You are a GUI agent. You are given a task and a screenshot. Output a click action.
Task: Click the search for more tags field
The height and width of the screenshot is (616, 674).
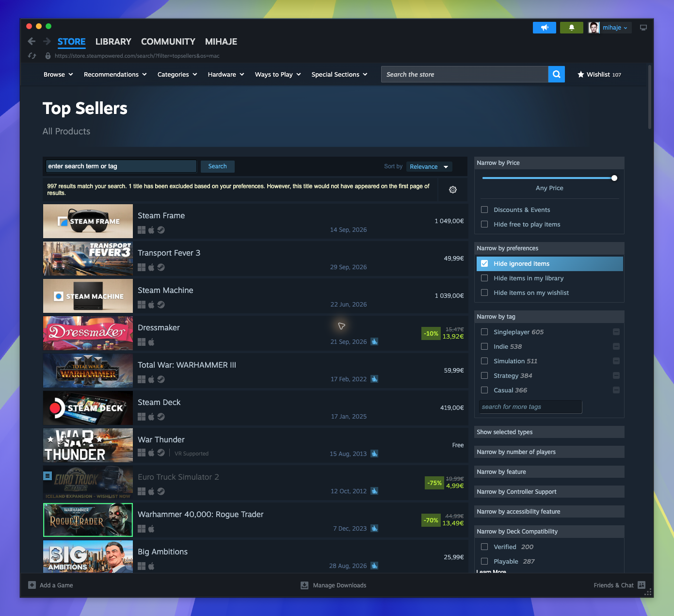(530, 407)
